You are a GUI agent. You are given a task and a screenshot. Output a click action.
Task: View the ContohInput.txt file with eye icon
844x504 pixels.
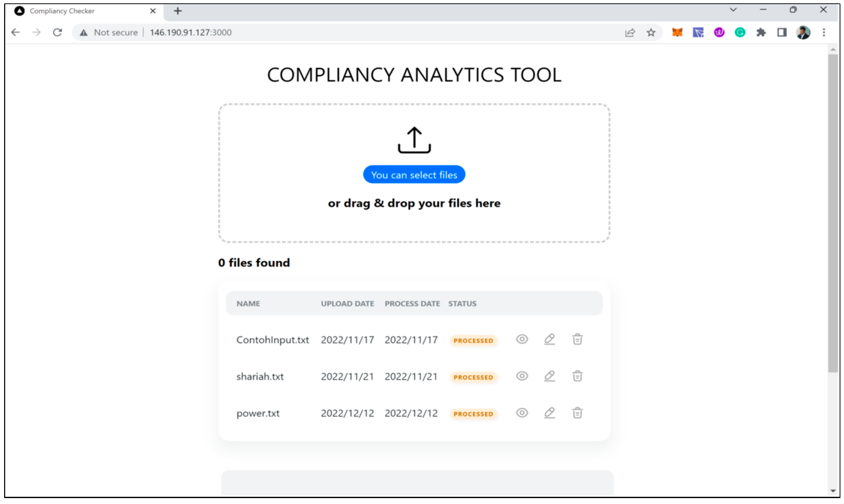(522, 339)
